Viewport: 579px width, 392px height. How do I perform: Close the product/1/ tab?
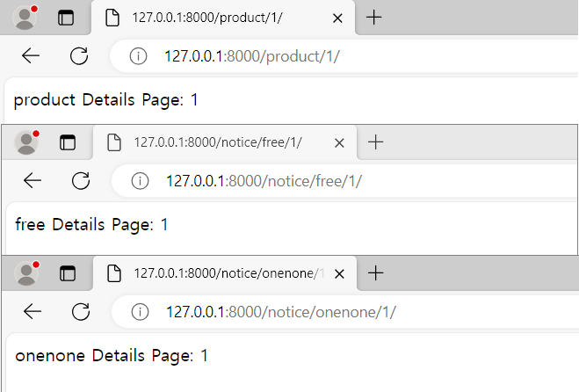[x=337, y=18]
